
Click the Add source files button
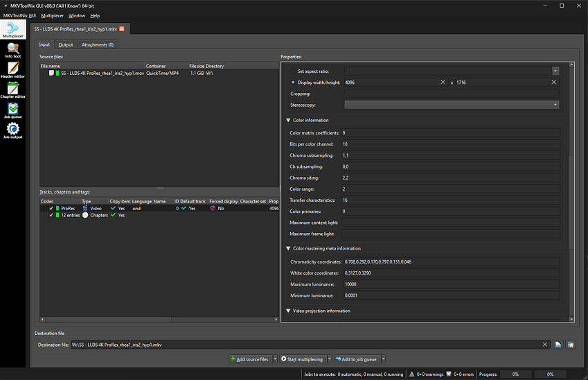click(x=249, y=359)
